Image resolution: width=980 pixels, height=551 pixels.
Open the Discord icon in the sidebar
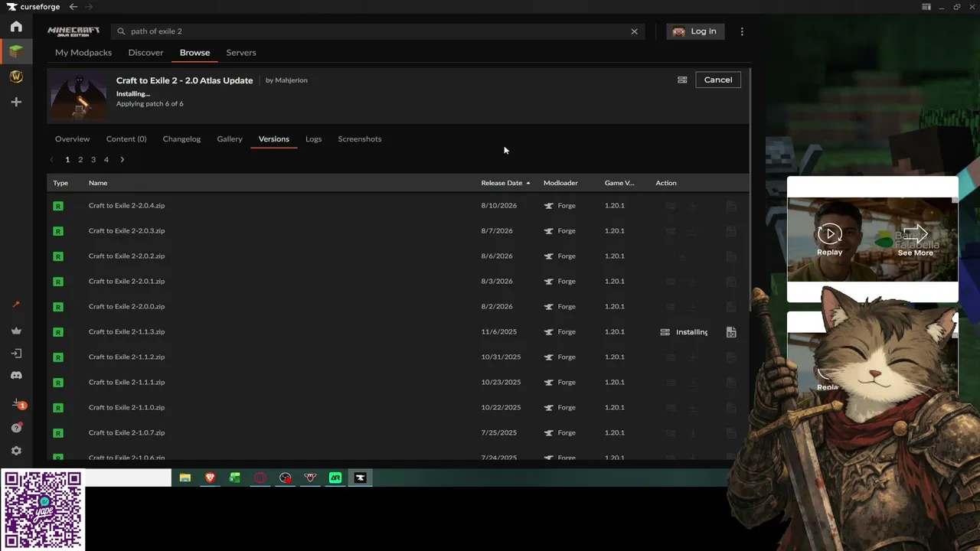(16, 376)
